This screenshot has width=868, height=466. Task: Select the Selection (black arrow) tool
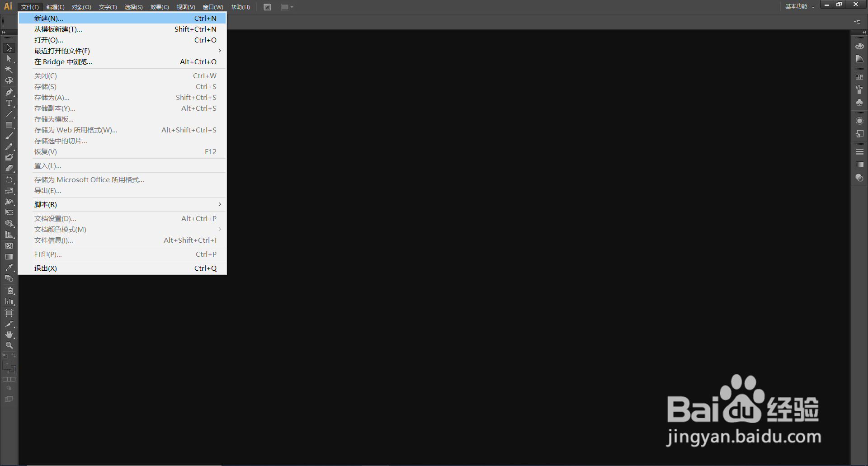point(9,48)
